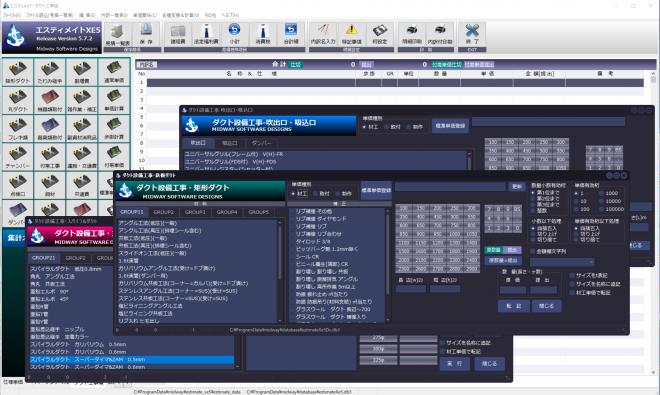Click 標準単価登録 in 吹出口・吸込口 window

click(450, 126)
